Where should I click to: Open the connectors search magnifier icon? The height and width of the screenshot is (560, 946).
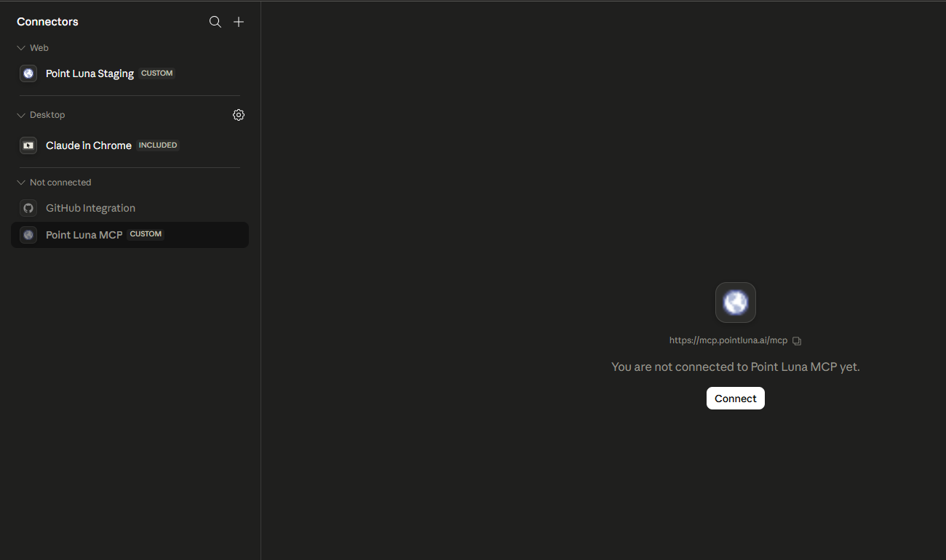click(215, 22)
